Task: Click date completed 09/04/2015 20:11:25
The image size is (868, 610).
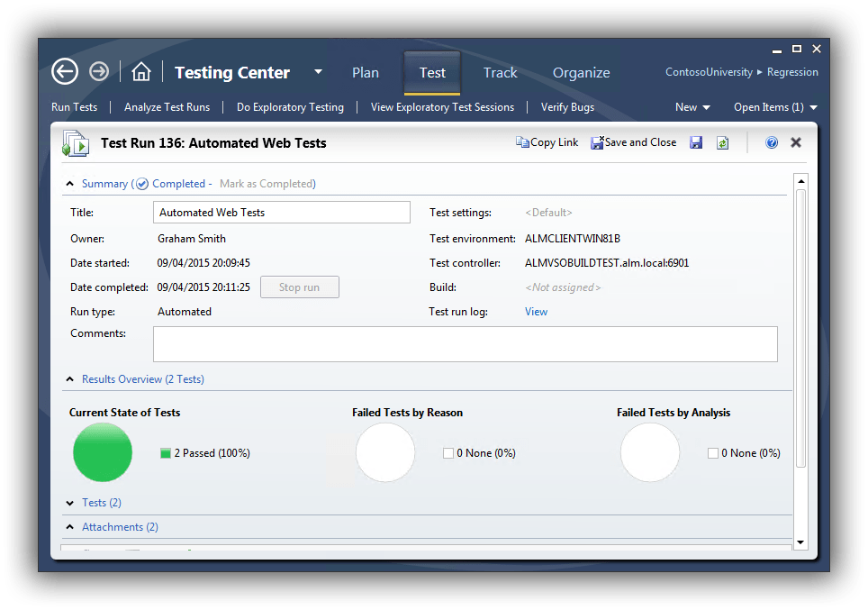Action: pyautogui.click(x=203, y=287)
